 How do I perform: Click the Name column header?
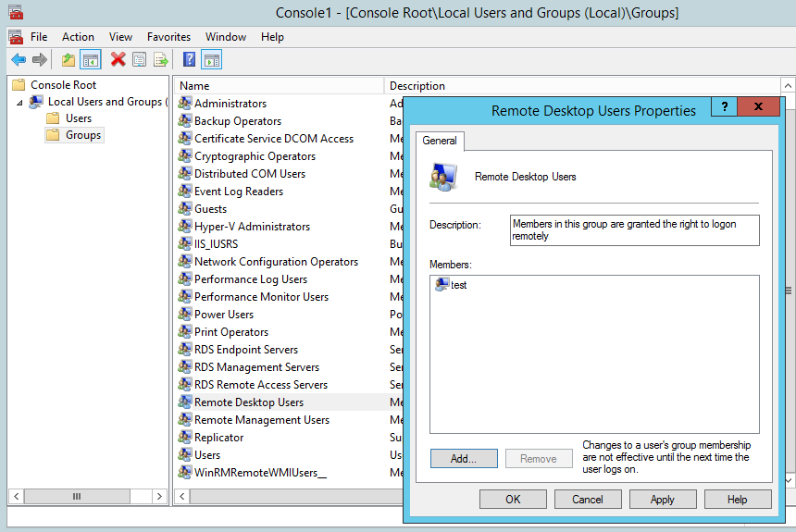point(280,86)
